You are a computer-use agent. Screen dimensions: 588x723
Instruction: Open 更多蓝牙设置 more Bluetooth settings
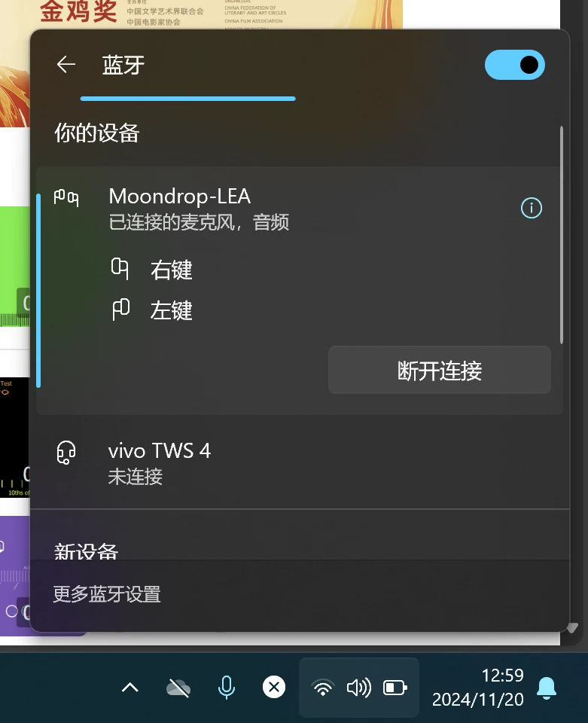107,594
